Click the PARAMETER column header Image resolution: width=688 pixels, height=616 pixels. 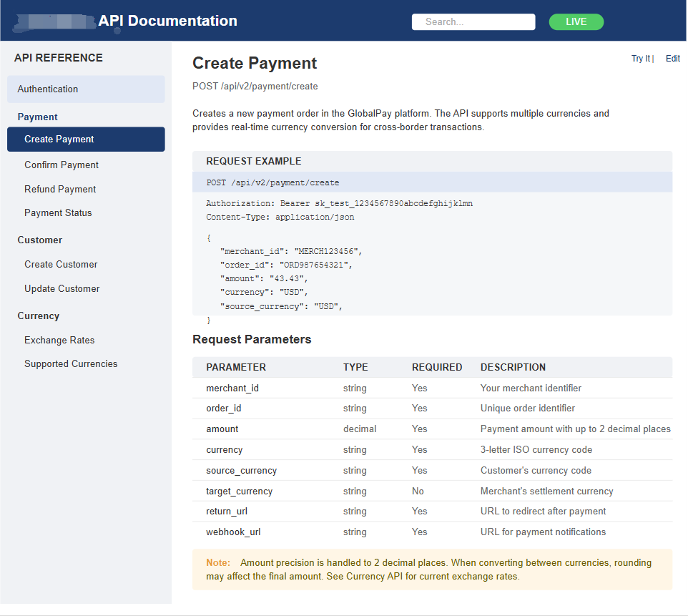[236, 367]
